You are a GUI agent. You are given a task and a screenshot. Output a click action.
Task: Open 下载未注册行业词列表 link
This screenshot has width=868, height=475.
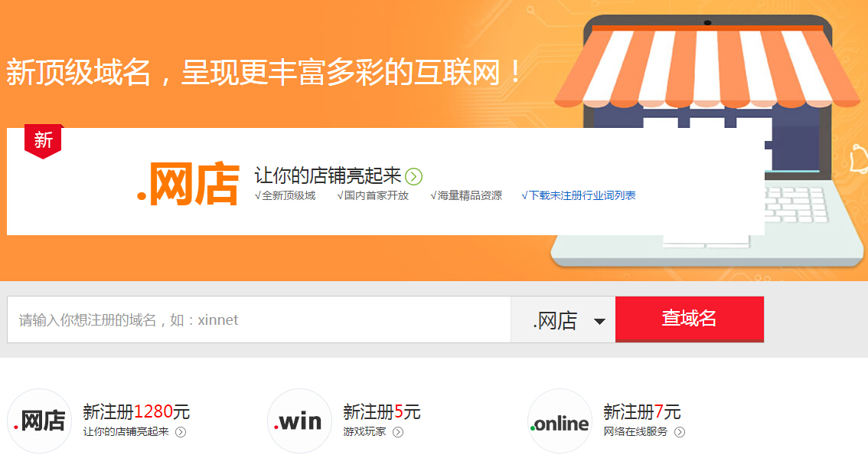(x=579, y=195)
